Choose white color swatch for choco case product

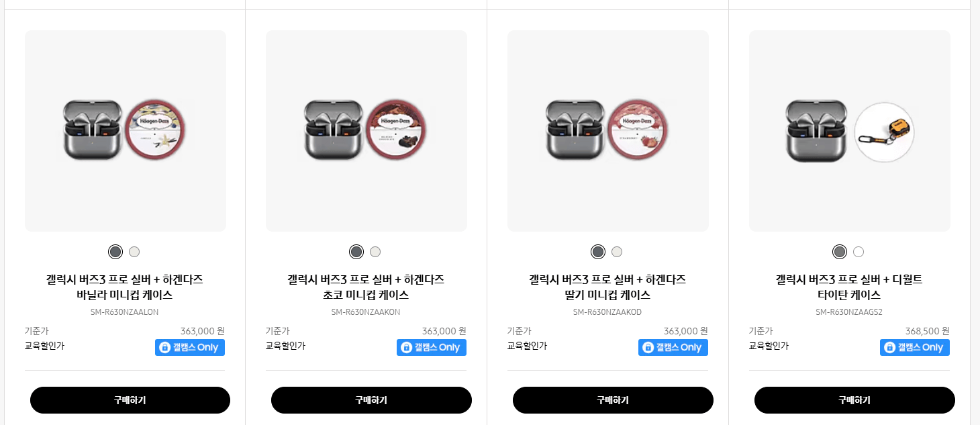pyautogui.click(x=375, y=252)
